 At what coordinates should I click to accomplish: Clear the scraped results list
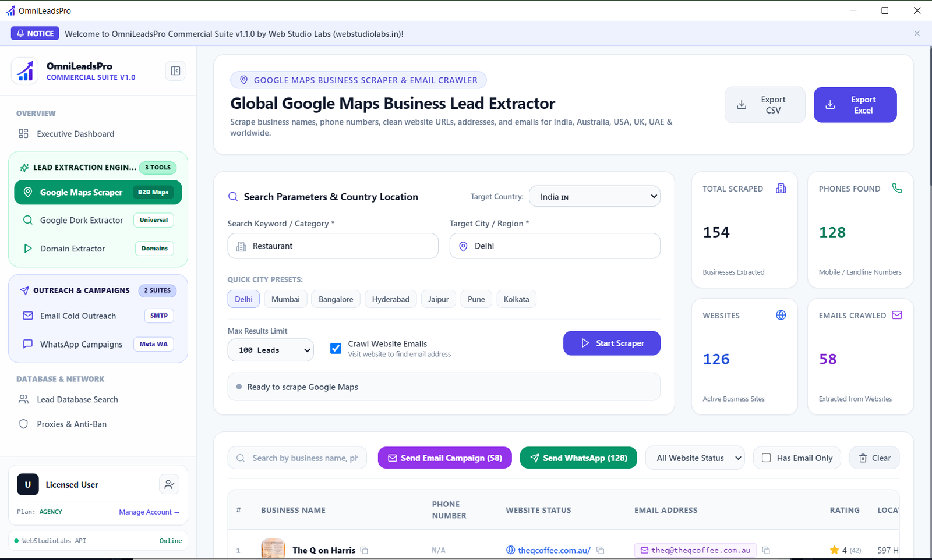(x=874, y=458)
